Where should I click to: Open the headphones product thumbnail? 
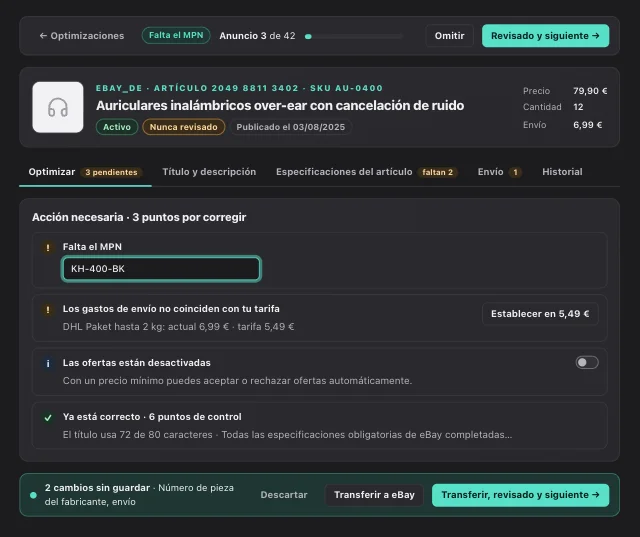(58, 107)
